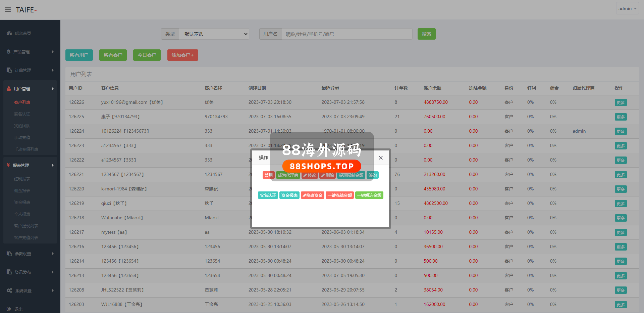Open the 类型 dropdown showing 默认不选
The width and height of the screenshot is (644, 313).
[x=214, y=34]
